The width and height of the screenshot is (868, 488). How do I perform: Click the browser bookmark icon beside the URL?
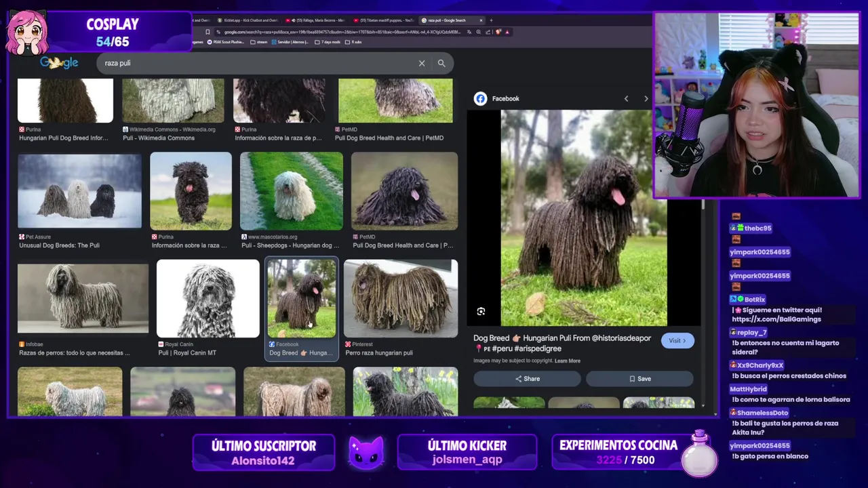208,32
